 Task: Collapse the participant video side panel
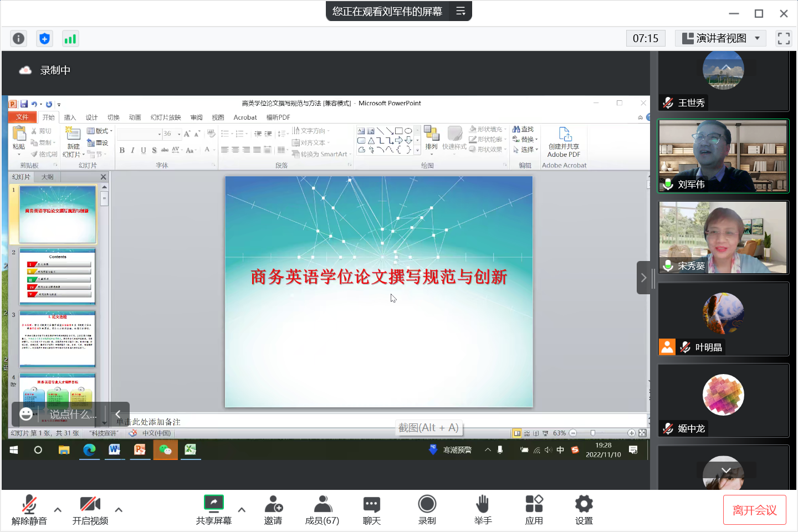point(643,278)
